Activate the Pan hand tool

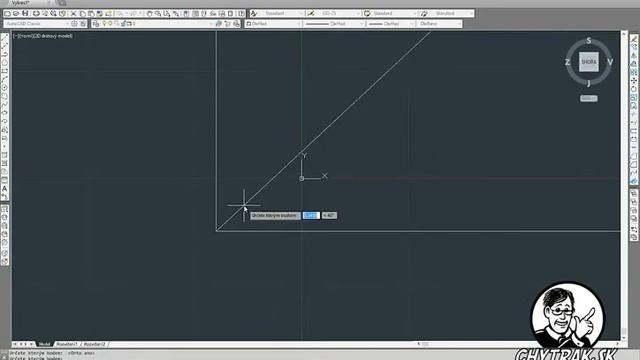(149, 13)
